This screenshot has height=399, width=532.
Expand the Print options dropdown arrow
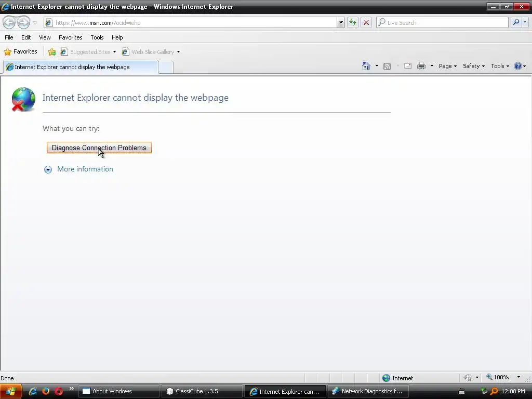[432, 66]
